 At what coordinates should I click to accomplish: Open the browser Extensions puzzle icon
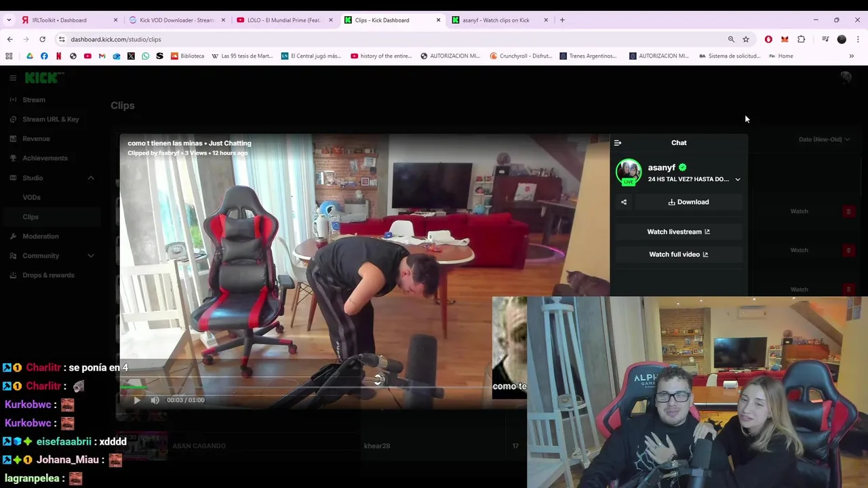point(801,39)
